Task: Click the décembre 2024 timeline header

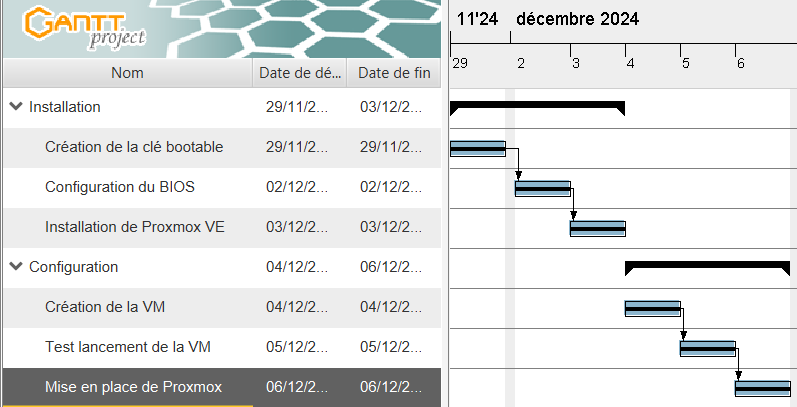Action: [x=578, y=18]
